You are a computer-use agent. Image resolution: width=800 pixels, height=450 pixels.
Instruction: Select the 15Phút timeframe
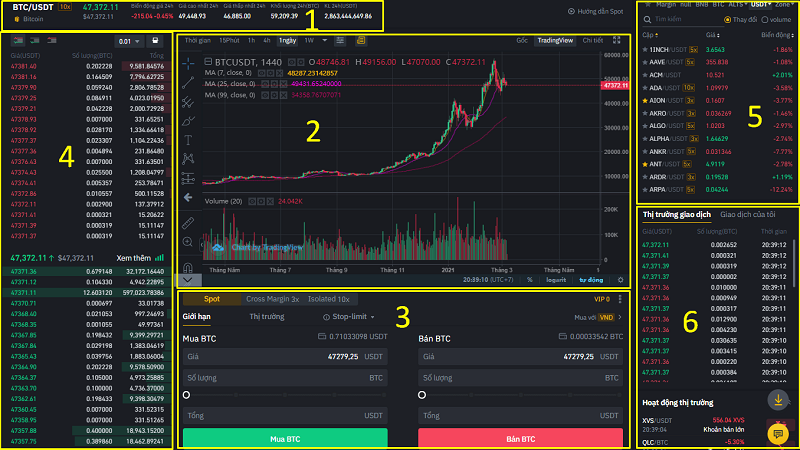tap(229, 40)
